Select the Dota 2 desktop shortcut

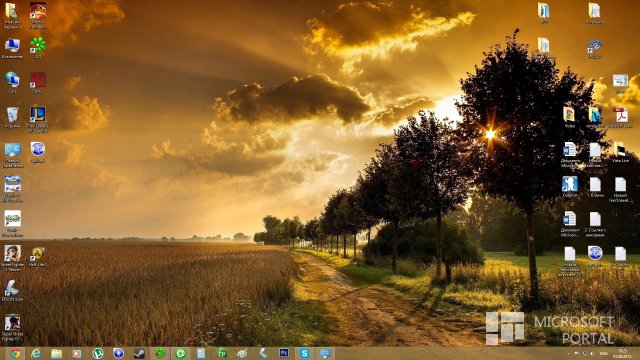point(38,83)
